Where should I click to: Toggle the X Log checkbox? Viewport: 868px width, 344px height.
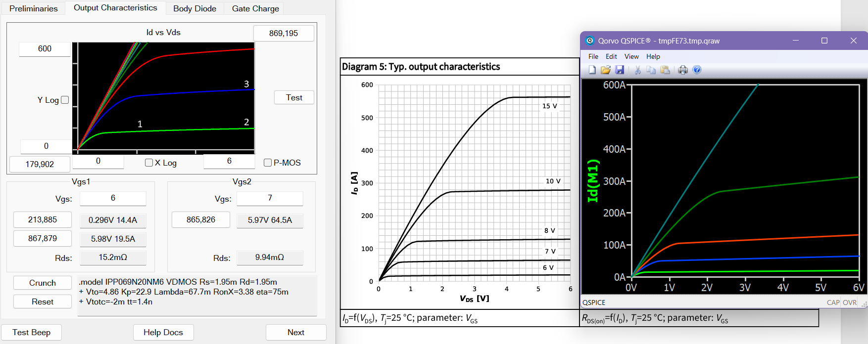click(149, 163)
